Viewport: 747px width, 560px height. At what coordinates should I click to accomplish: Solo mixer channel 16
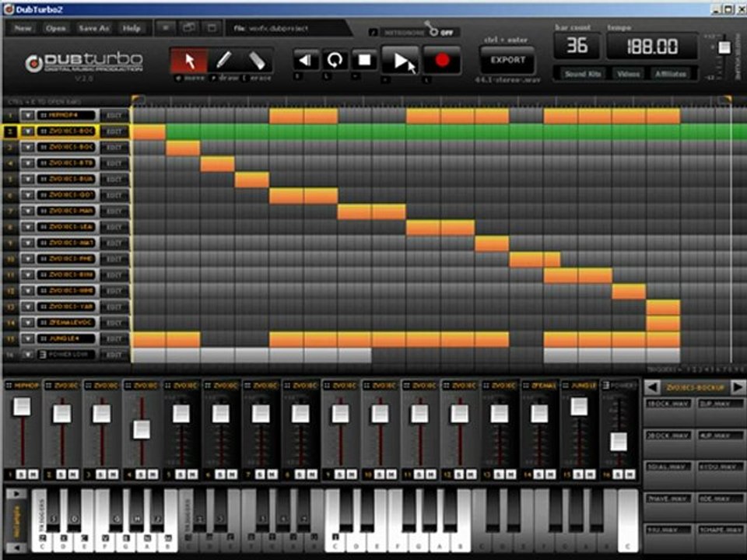tap(618, 474)
